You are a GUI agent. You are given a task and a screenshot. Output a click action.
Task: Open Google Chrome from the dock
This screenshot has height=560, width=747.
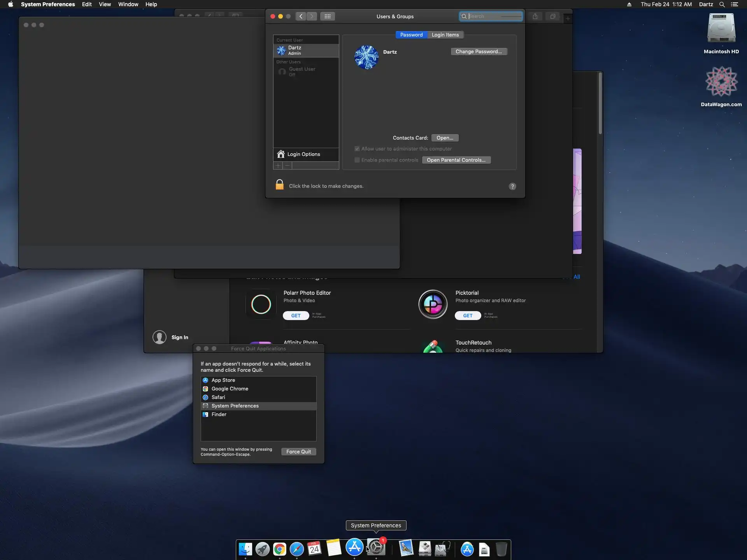(x=279, y=549)
